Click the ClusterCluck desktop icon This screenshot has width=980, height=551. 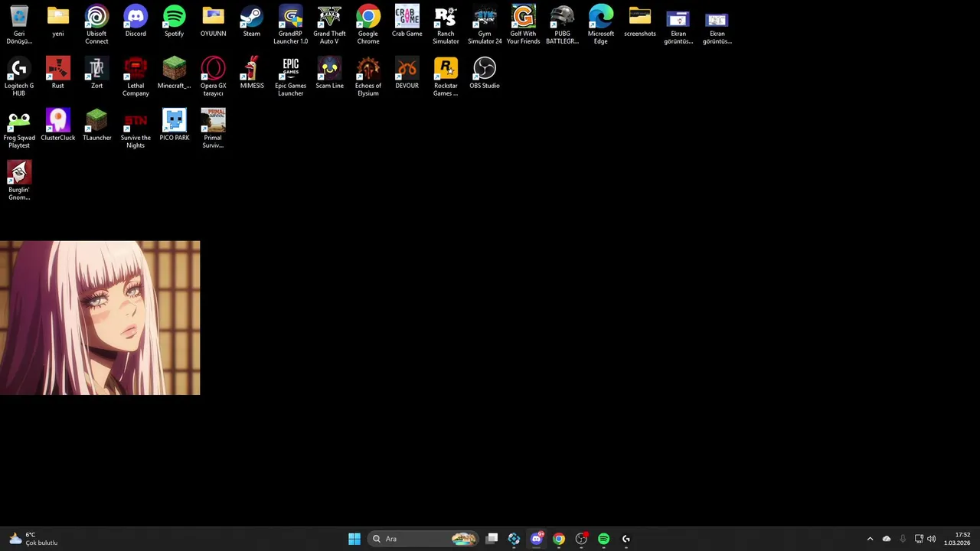(x=58, y=126)
